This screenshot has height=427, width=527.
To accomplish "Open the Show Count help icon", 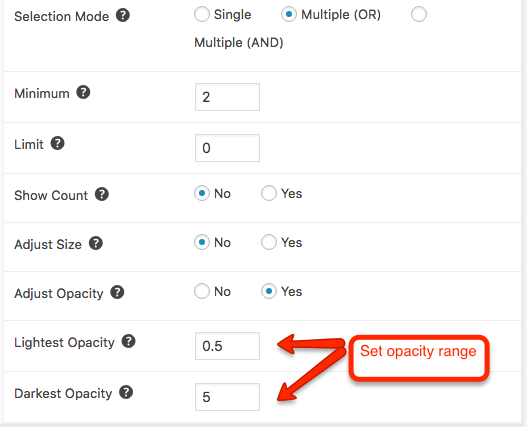I will click(102, 194).
